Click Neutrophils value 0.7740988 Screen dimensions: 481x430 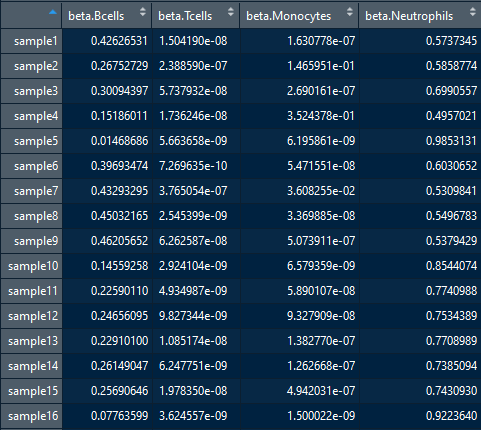coord(451,291)
